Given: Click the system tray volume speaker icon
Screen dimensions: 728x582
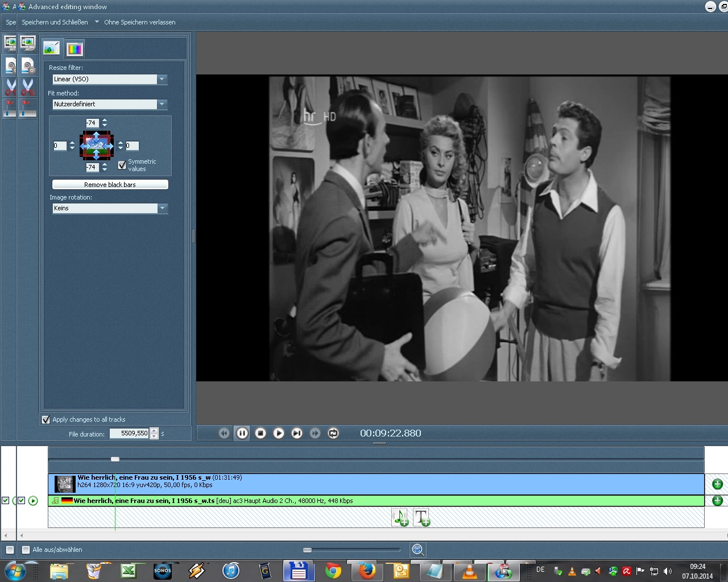Looking at the screenshot, I should click(x=667, y=571).
